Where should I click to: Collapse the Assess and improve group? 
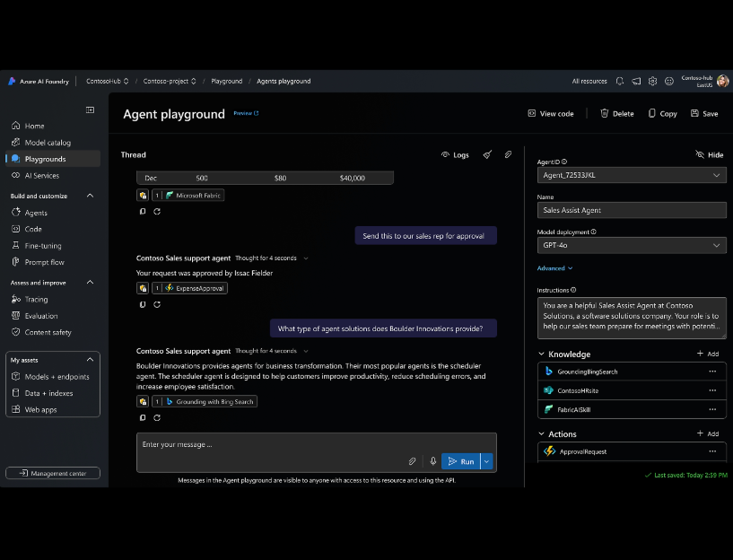91,283
